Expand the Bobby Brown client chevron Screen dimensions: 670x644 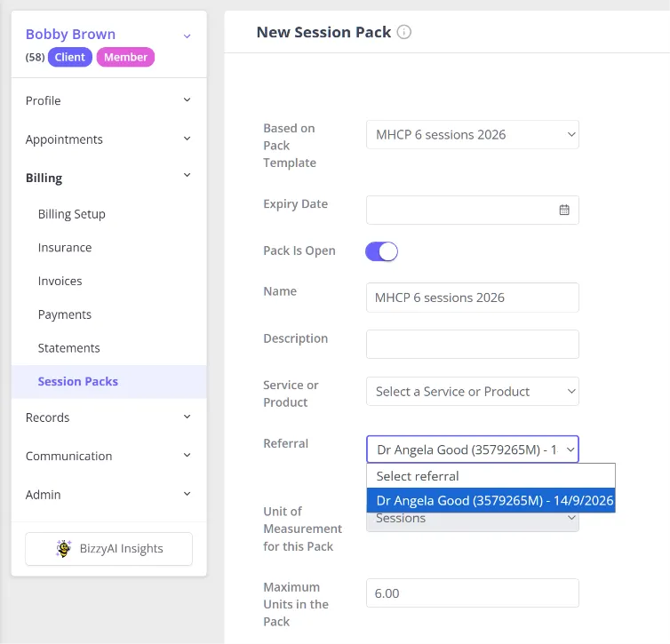187,36
